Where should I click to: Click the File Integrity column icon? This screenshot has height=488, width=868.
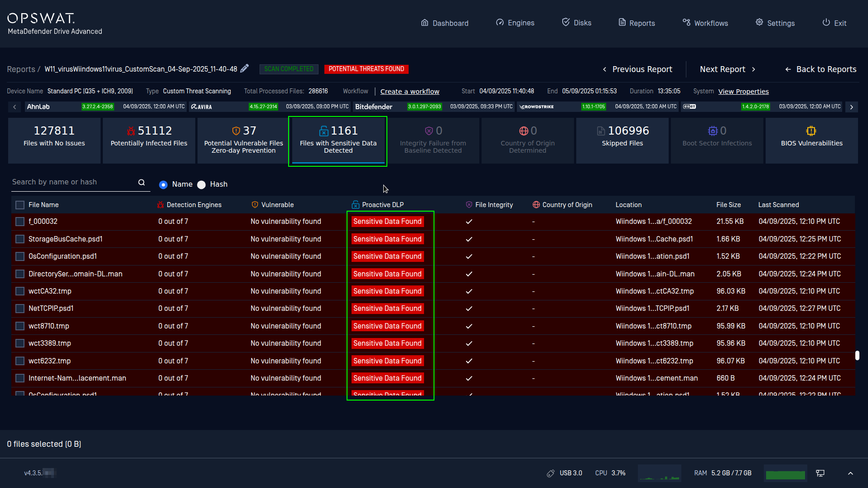point(469,205)
